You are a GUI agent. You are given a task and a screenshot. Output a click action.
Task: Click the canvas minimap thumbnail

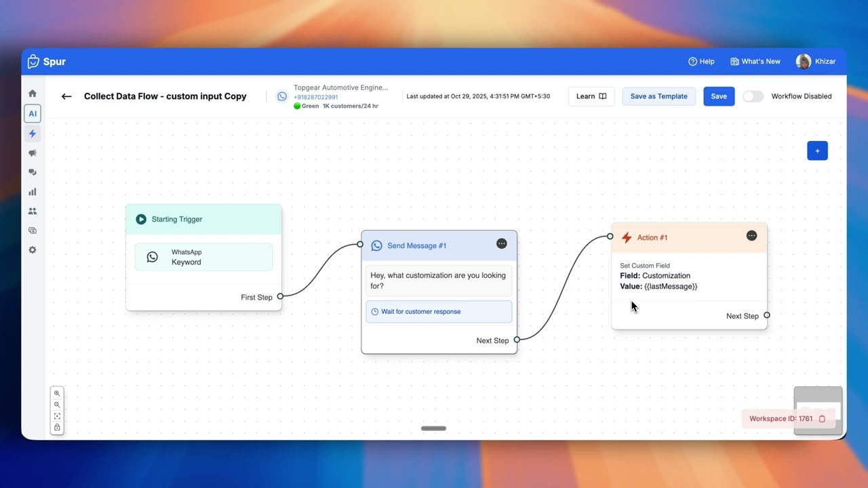[x=818, y=410]
